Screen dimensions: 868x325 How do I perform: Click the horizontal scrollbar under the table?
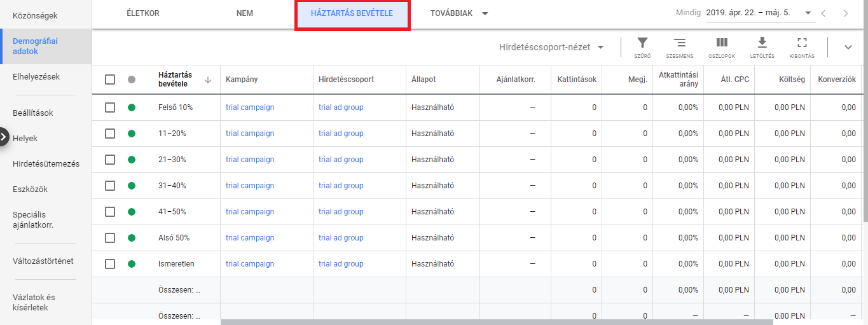496,322
